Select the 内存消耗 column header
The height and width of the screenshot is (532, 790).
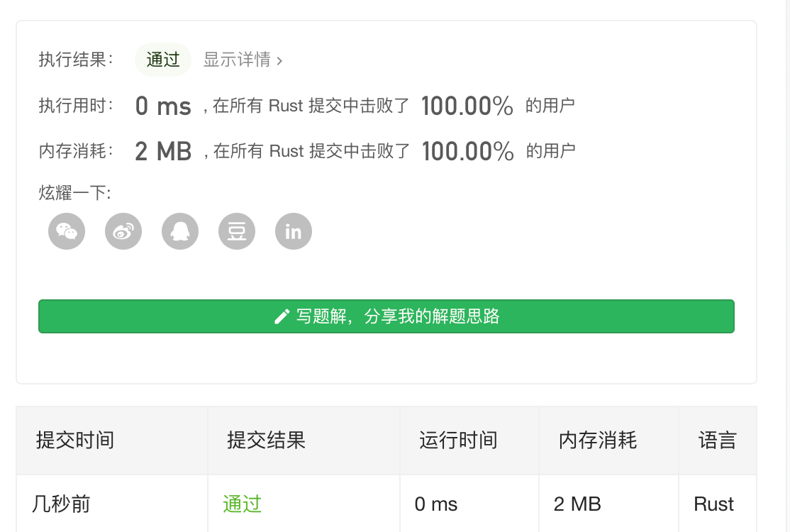[x=598, y=440]
